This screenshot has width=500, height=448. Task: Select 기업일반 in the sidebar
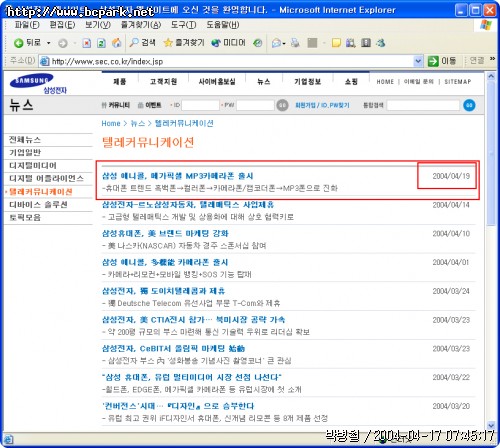[x=25, y=152]
